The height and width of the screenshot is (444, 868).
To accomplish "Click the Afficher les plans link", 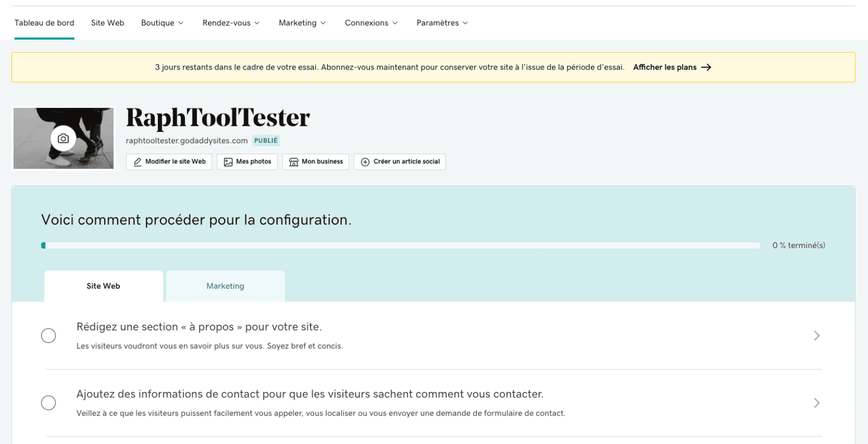I will [x=672, y=67].
